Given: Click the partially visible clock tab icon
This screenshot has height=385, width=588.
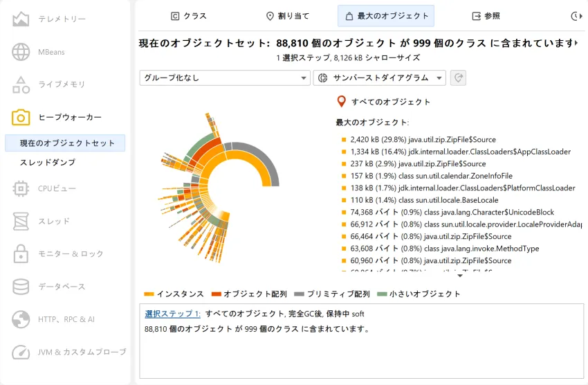Looking at the screenshot, I should [x=576, y=16].
